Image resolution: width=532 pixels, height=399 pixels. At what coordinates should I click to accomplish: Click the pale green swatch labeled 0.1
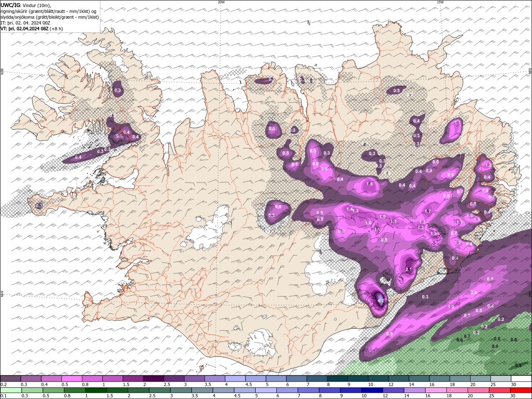click(10, 391)
